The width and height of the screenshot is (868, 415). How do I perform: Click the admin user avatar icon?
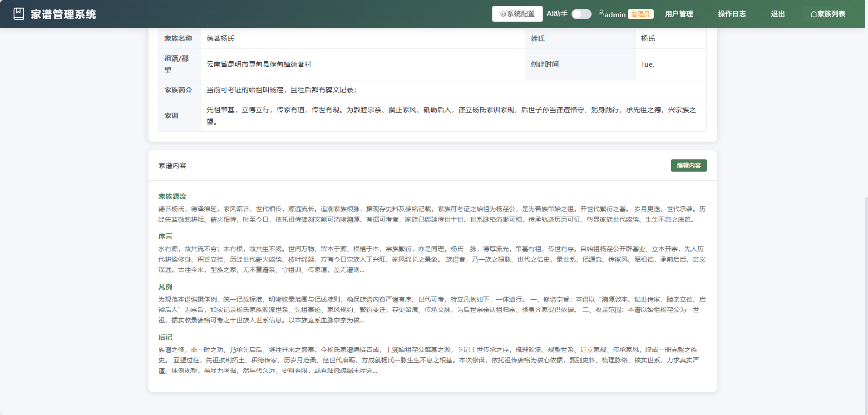[x=601, y=13]
